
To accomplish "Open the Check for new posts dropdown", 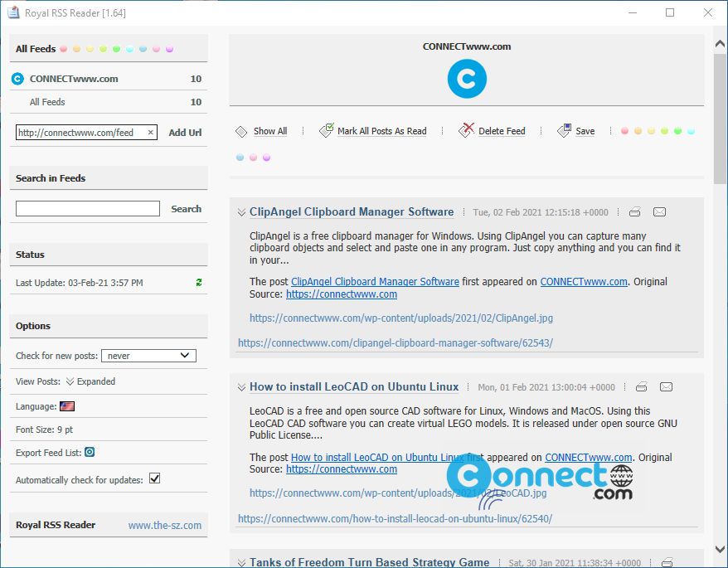I will pyautogui.click(x=148, y=356).
